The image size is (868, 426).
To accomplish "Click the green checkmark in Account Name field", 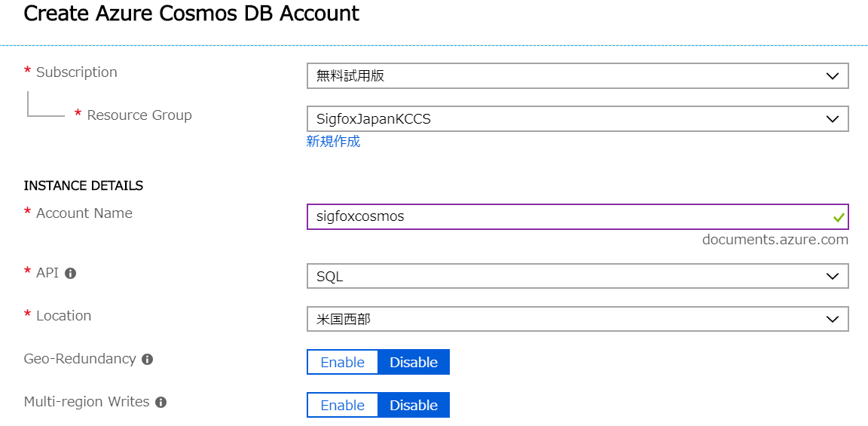I will 839,218.
